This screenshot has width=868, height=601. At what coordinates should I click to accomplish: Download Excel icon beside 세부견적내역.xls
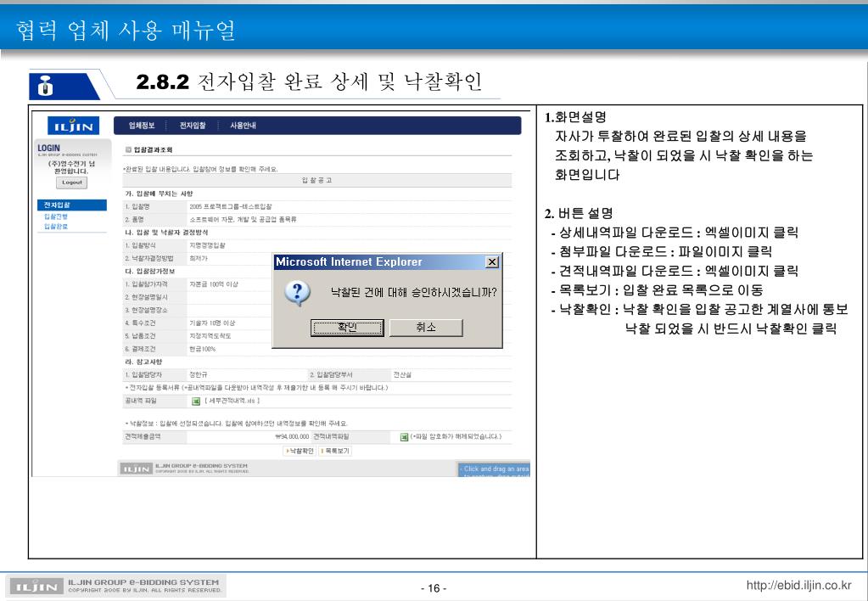(x=196, y=401)
